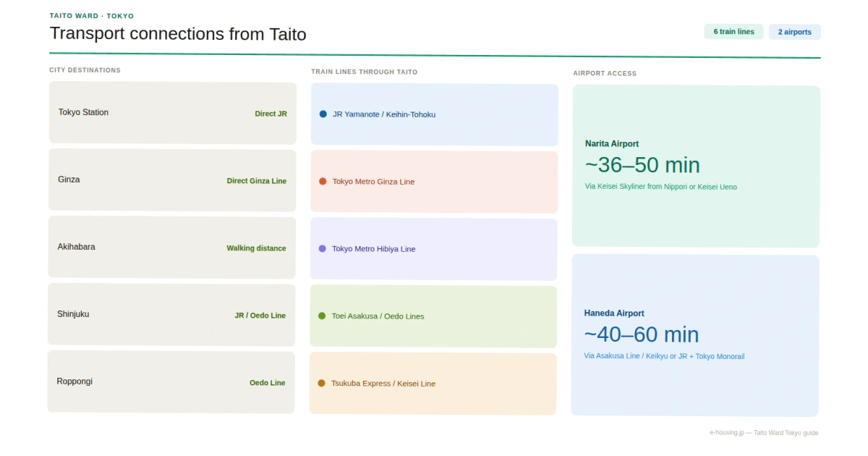
Task: Click the '~40–60 min' travel time
Action: tap(642, 334)
